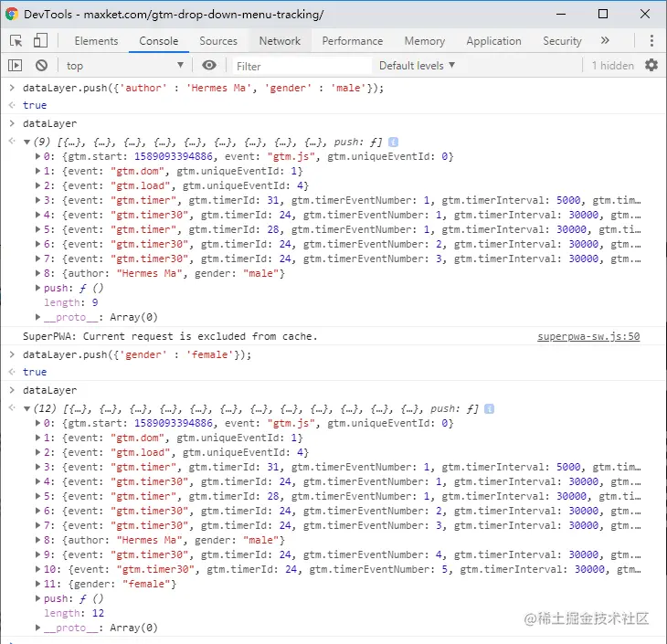Collapse the (12) dataLayer array
Viewport: 667px width, 644px height.
tap(26, 408)
